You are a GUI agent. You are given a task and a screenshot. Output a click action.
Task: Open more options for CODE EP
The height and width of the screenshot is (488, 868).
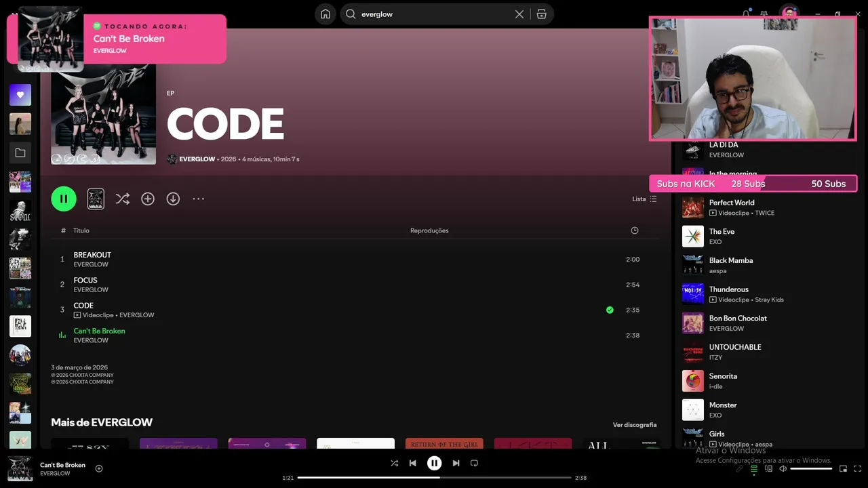(198, 199)
